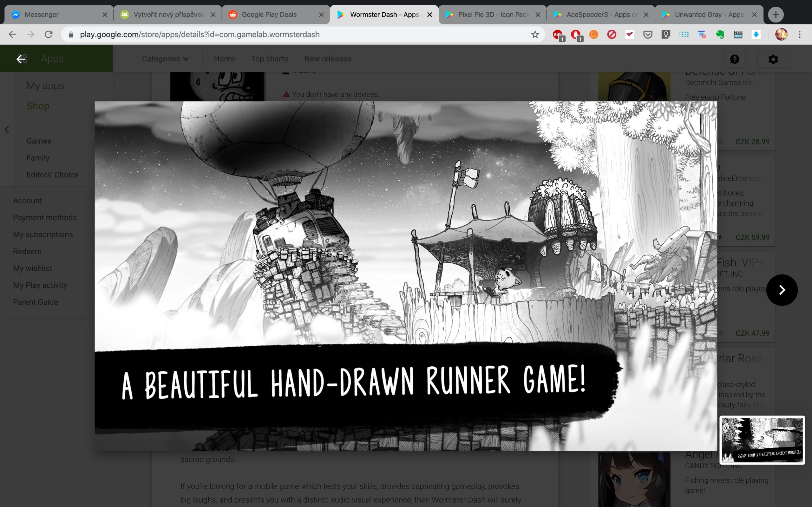
Task: Select the monster escape screenshot thumbnail
Action: pos(762,440)
